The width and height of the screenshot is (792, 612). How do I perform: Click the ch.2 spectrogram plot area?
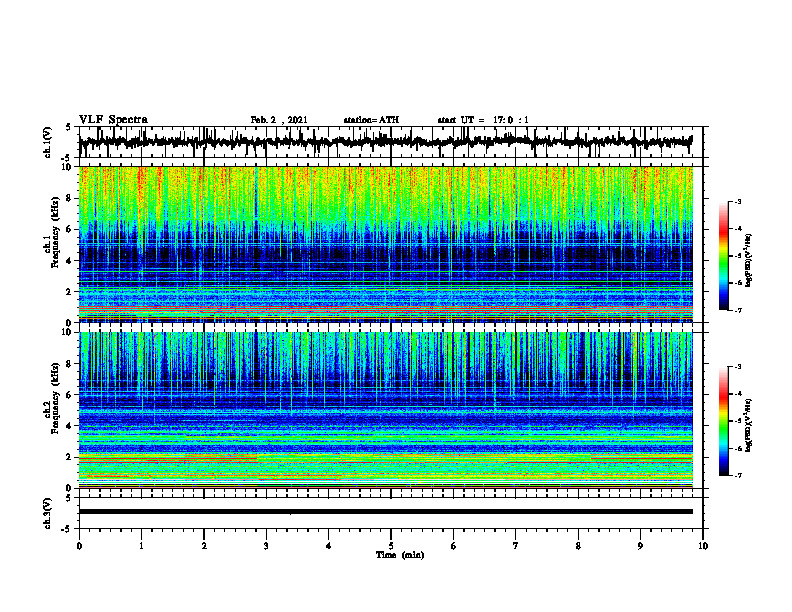pyautogui.click(x=385, y=410)
